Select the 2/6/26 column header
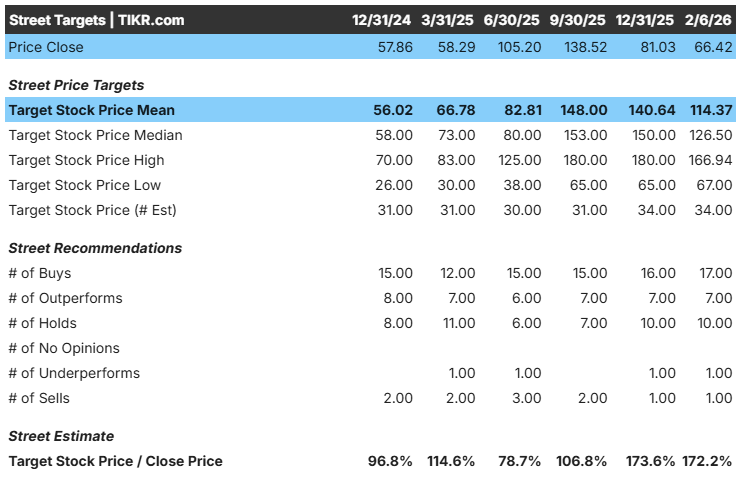Viewport: 736px width, 480px height. coord(709,20)
